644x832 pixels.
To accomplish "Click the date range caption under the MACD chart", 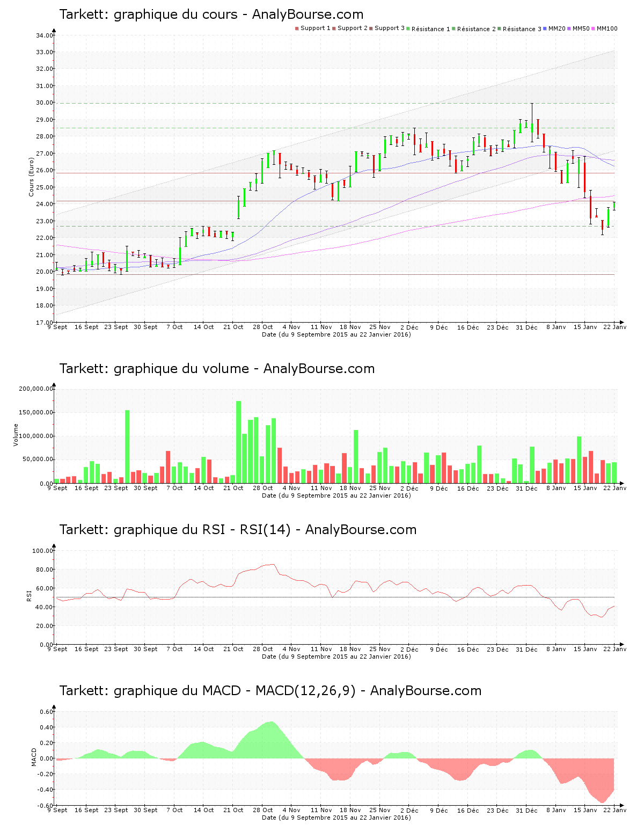I will tap(336, 818).
